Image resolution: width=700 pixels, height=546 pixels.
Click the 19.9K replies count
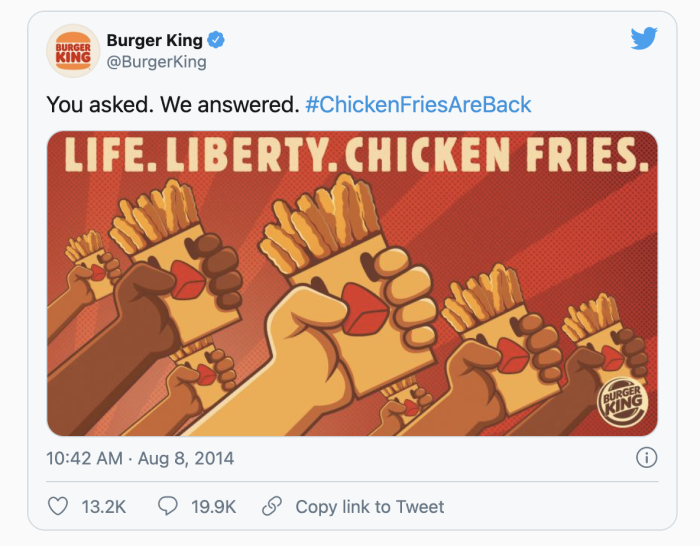213,507
